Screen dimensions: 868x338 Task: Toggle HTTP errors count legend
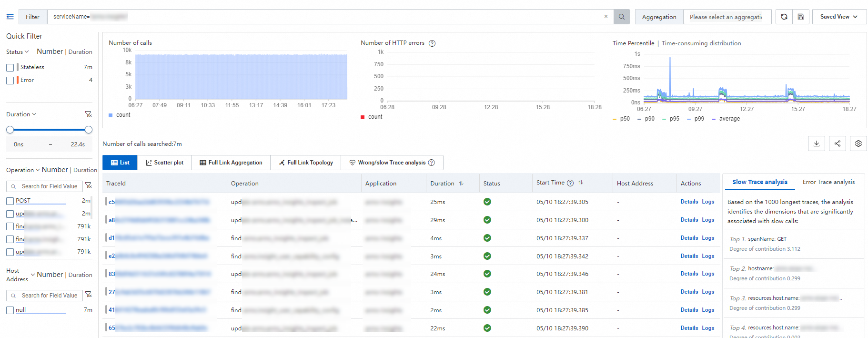(x=372, y=117)
